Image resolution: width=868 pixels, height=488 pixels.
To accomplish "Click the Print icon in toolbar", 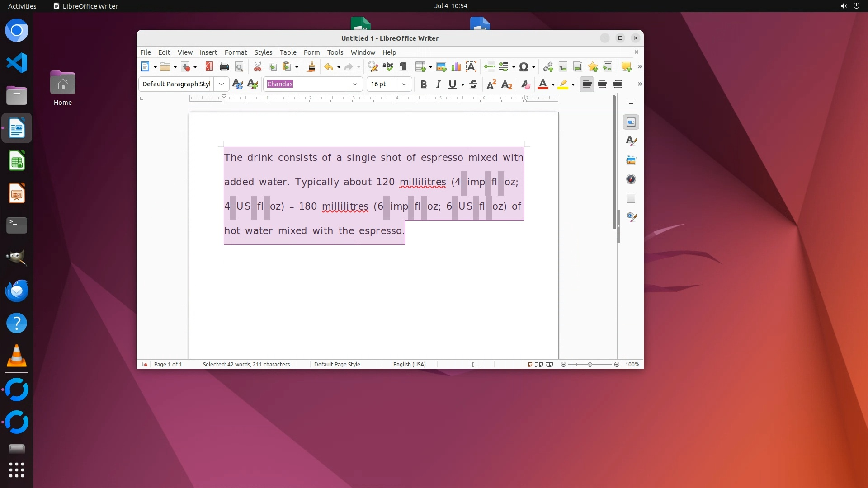I will click(224, 67).
